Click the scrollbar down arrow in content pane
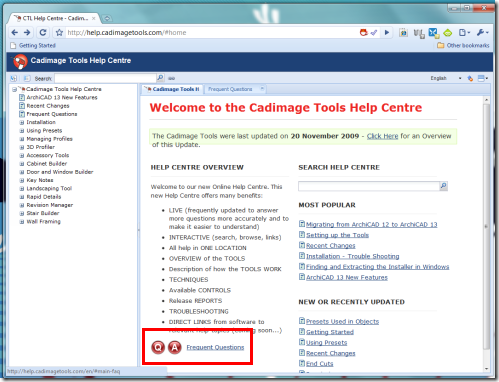The image size is (499, 382). [486, 369]
